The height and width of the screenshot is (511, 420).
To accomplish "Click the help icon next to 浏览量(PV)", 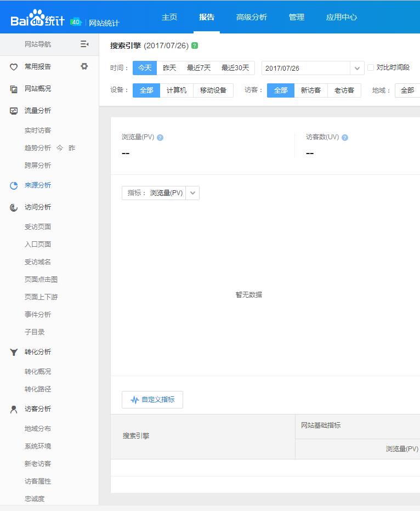I will pyautogui.click(x=160, y=138).
